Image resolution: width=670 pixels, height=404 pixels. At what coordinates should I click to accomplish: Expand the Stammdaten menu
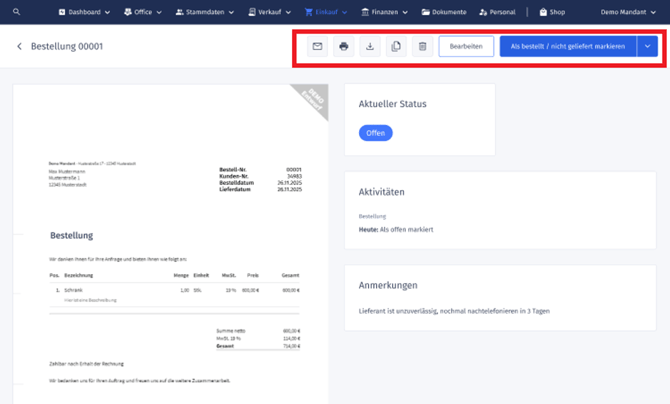point(205,12)
